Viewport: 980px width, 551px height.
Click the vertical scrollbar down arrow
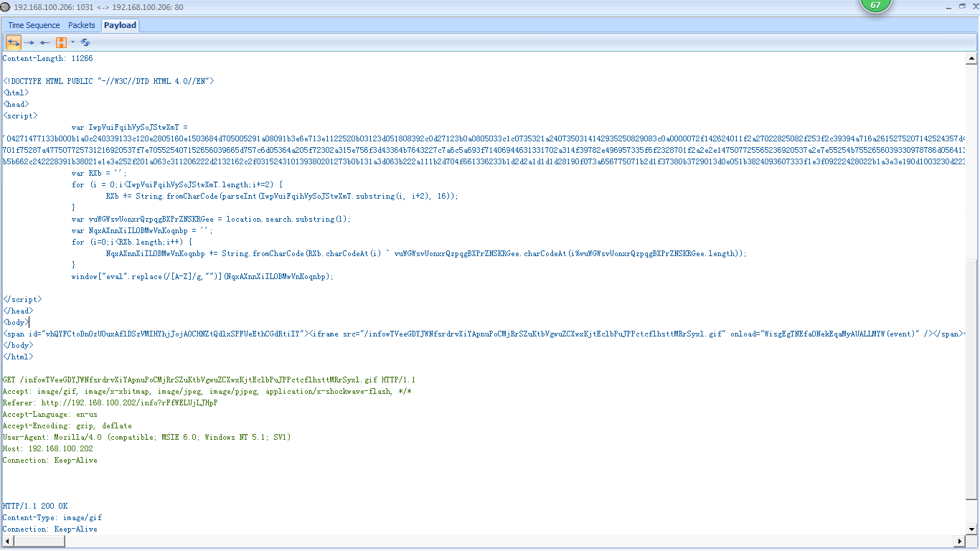point(972,529)
